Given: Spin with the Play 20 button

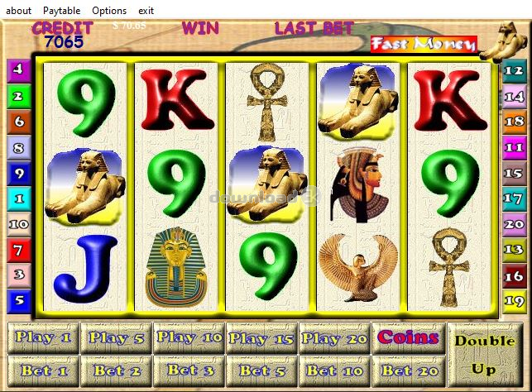Looking at the screenshot, I should 334,337.
